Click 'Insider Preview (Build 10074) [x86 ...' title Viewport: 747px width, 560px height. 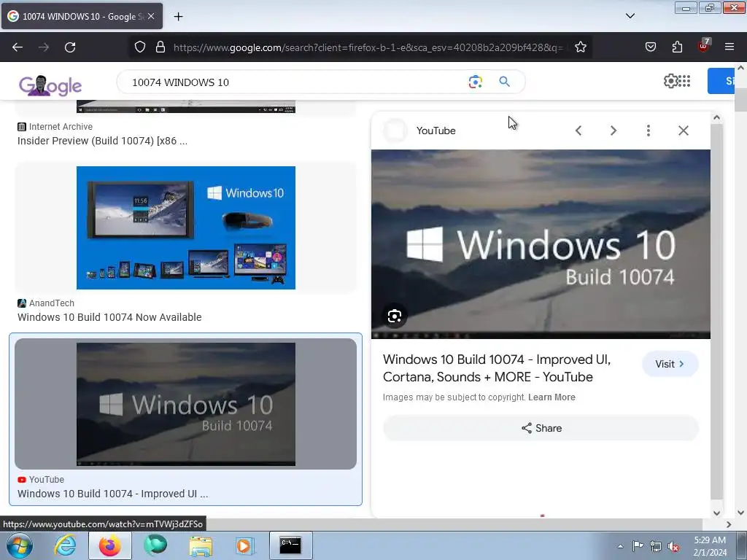[102, 141]
